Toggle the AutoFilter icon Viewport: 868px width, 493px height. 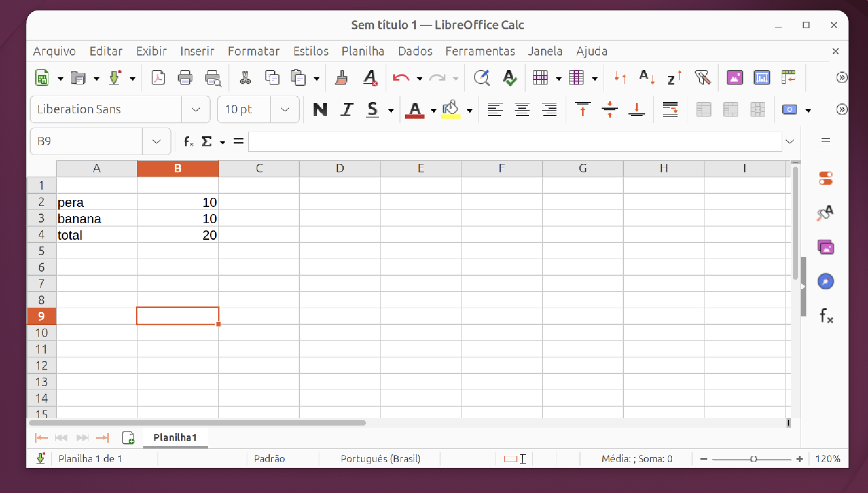point(703,78)
